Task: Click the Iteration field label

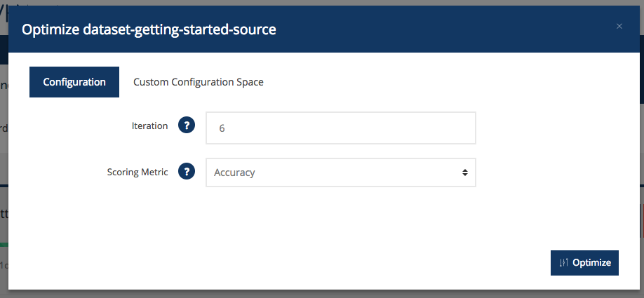Action: pyautogui.click(x=149, y=126)
